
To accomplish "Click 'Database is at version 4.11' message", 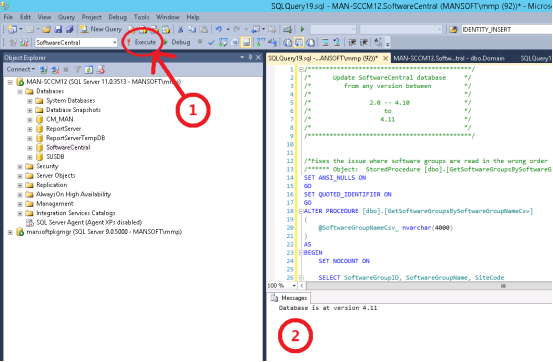I will (328, 308).
